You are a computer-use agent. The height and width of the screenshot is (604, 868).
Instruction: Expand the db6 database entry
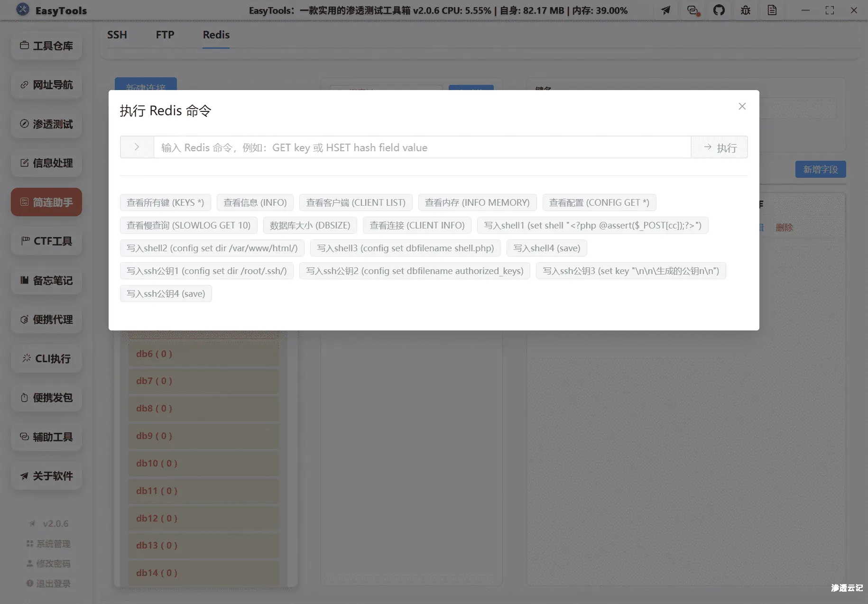coord(204,353)
